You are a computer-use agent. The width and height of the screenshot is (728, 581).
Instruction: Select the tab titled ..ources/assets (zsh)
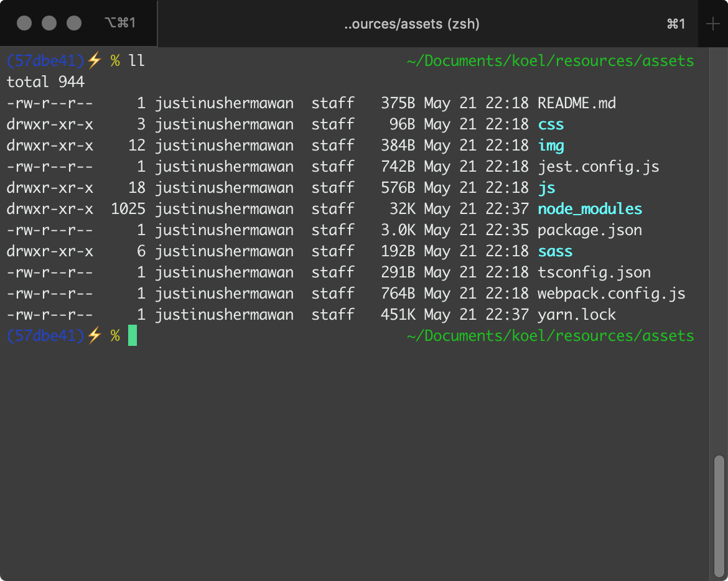[411, 24]
